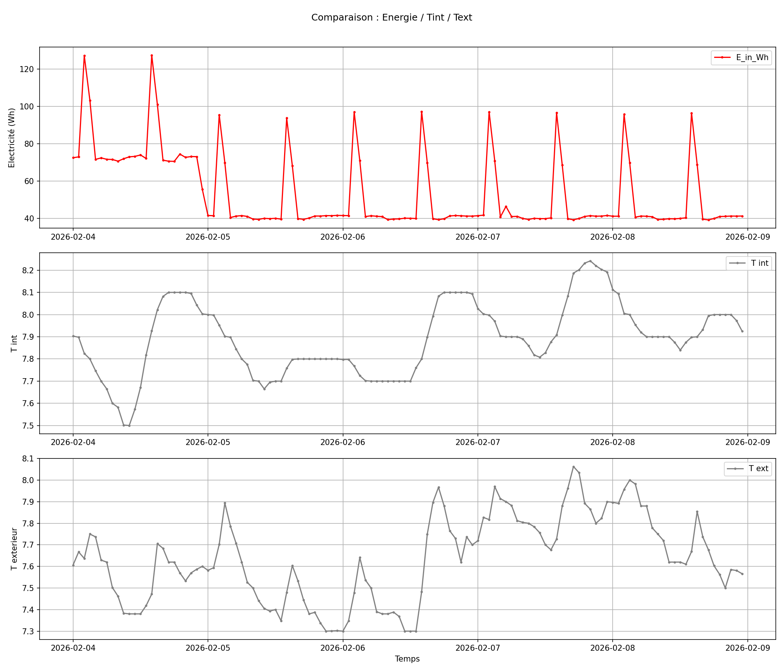Image resolution: width=784 pixels, height=672 pixels.
Task: Click 2026-02-07 tick label on bottom chart
Action: (x=477, y=648)
